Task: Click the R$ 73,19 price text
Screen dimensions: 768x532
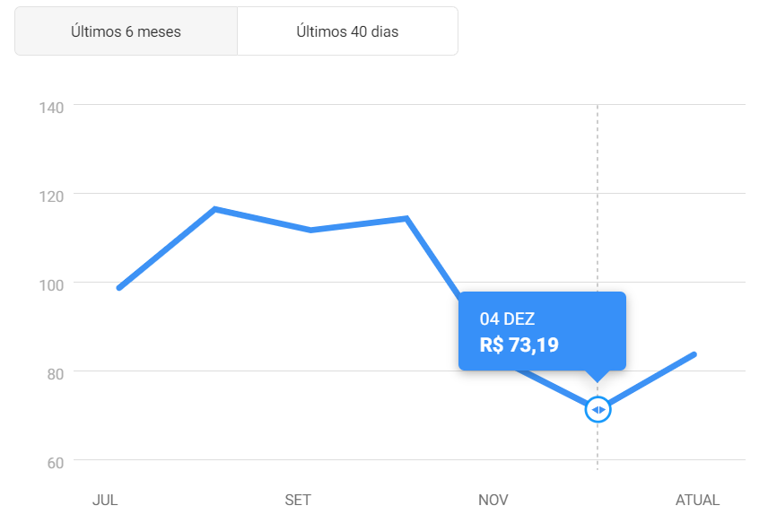Action: (519, 344)
